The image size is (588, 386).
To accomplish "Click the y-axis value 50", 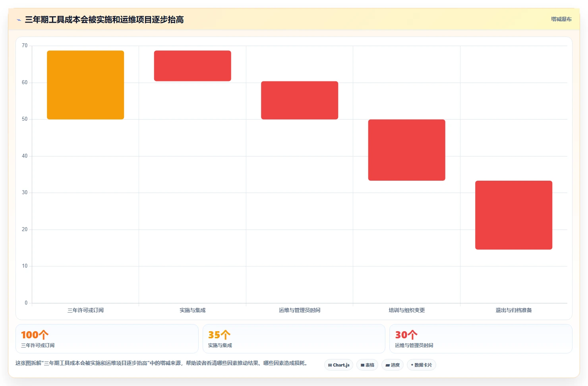I will [x=25, y=119].
